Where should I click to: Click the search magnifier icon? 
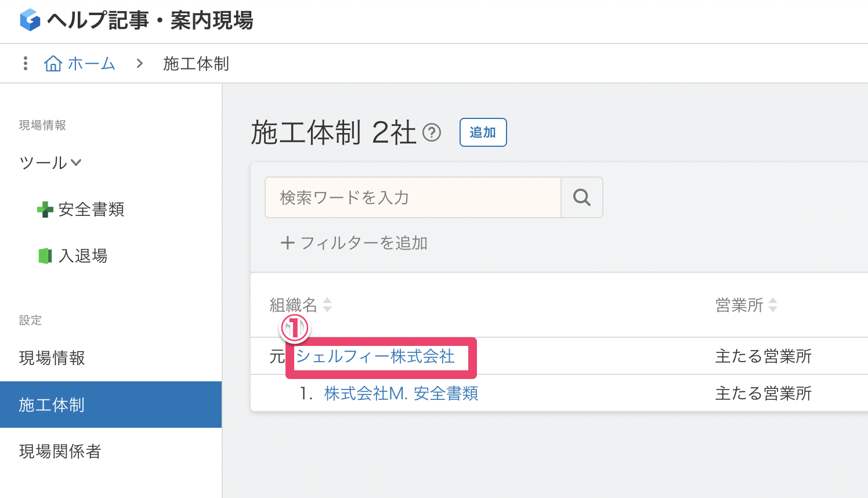click(x=581, y=197)
